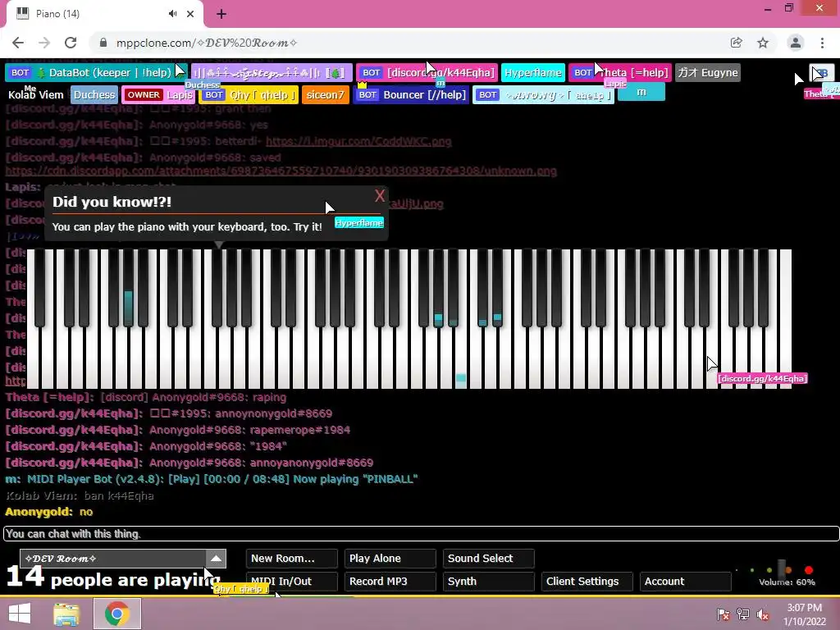Go back to previous page
Image resolution: width=840 pixels, height=630 pixels.
pos(18,43)
